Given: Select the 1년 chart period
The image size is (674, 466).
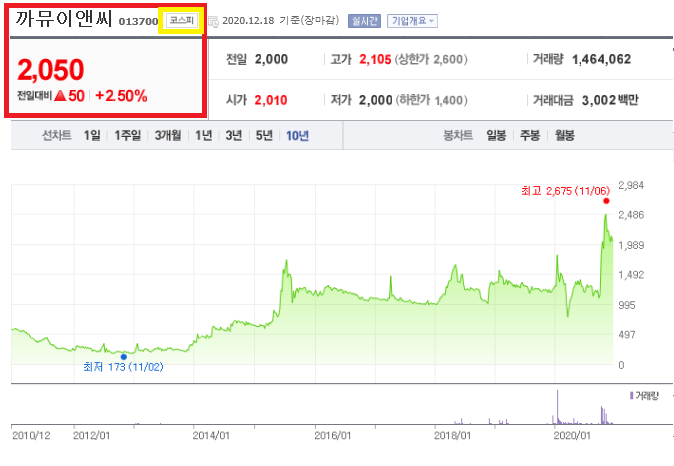Looking at the screenshot, I should point(204,135).
